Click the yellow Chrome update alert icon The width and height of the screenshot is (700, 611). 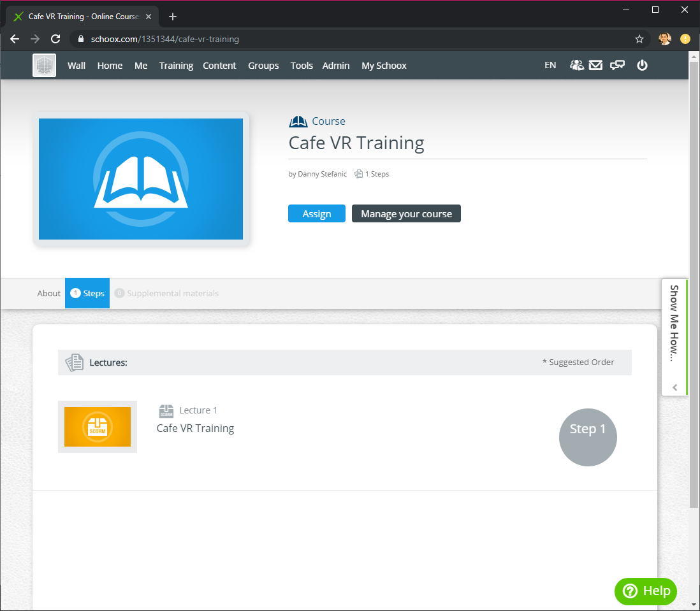tap(685, 40)
